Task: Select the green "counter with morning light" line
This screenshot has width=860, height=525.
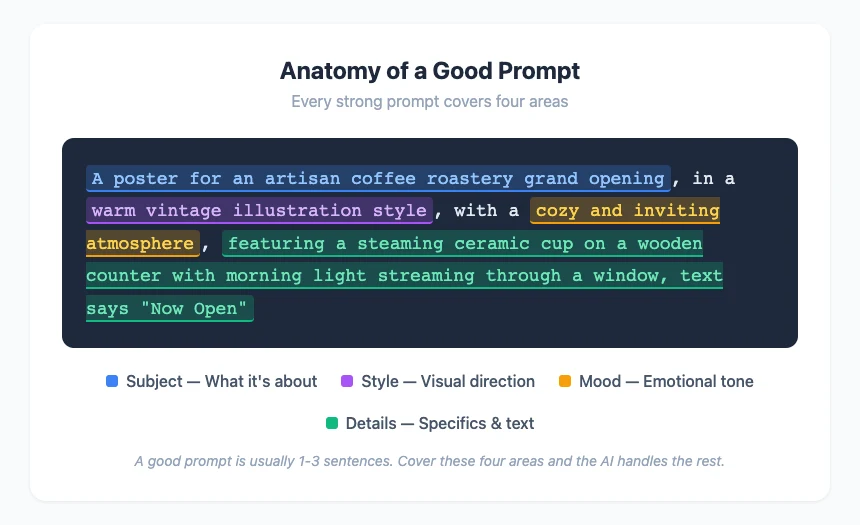Action: tap(404, 275)
